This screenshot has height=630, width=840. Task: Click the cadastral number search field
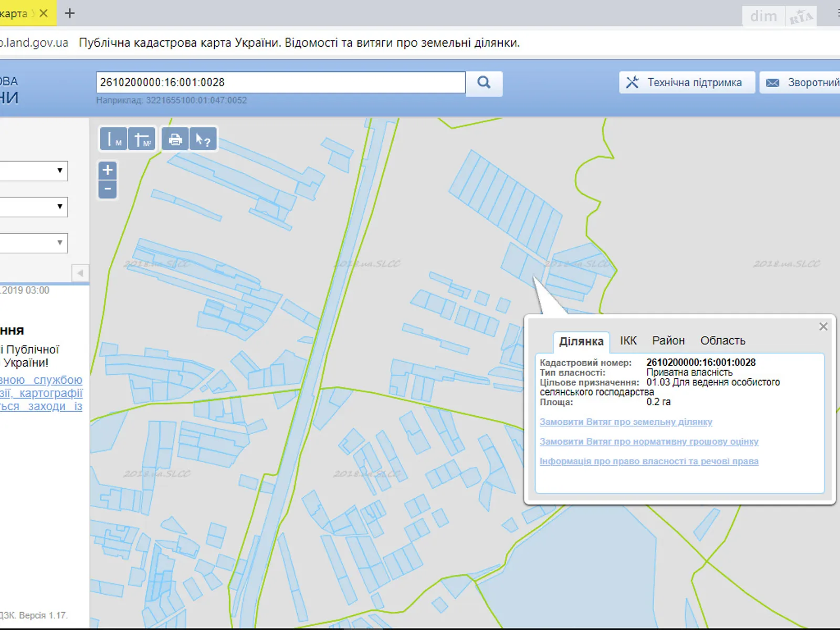(281, 82)
